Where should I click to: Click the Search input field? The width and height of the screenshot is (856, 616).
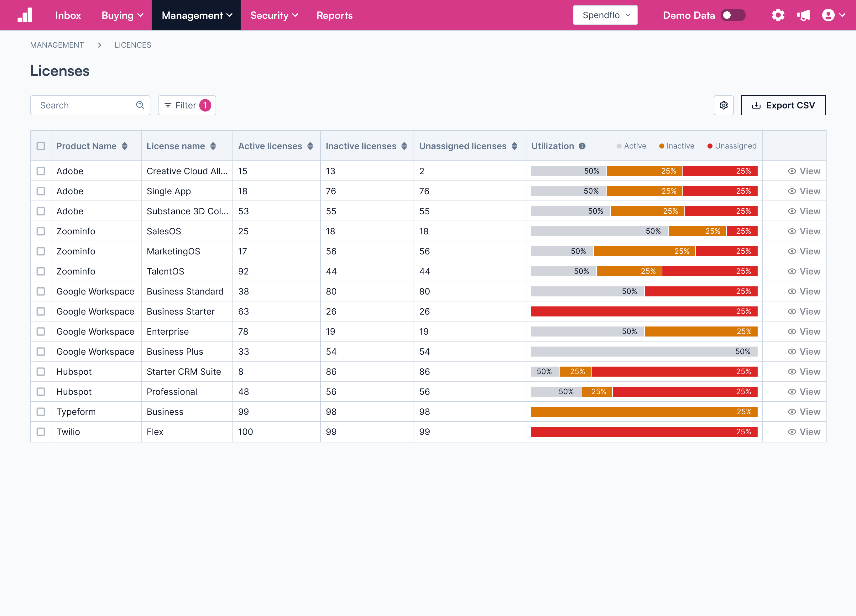pos(90,105)
